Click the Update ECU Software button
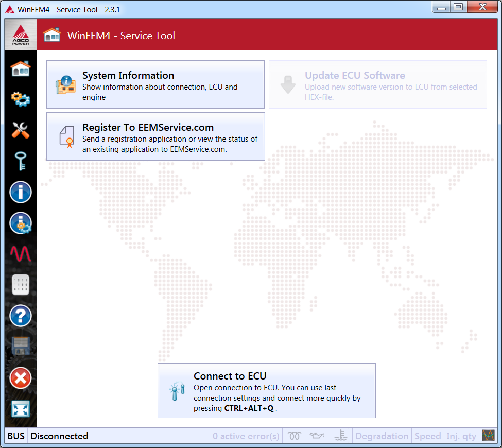Viewport: 502px width, 448px height. [x=377, y=84]
